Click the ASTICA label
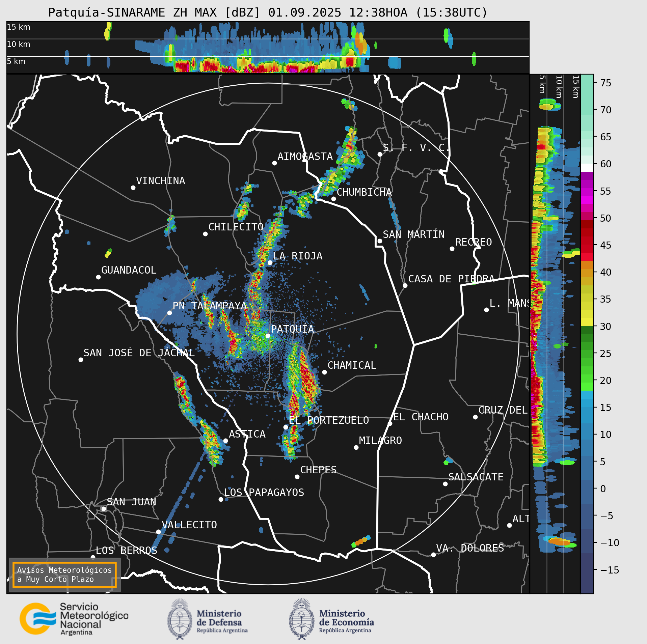The width and height of the screenshot is (647, 644). click(247, 434)
